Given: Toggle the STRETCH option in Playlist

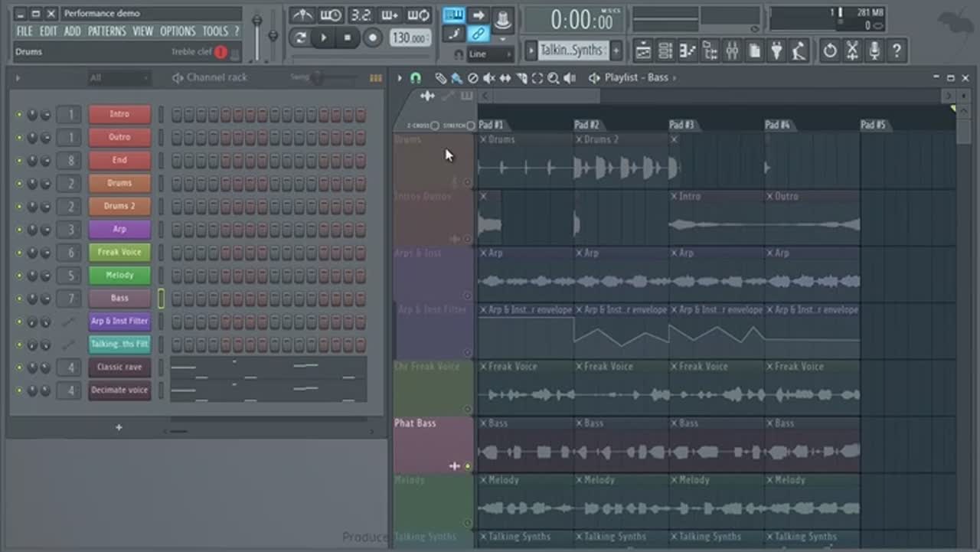Looking at the screenshot, I should click(470, 126).
